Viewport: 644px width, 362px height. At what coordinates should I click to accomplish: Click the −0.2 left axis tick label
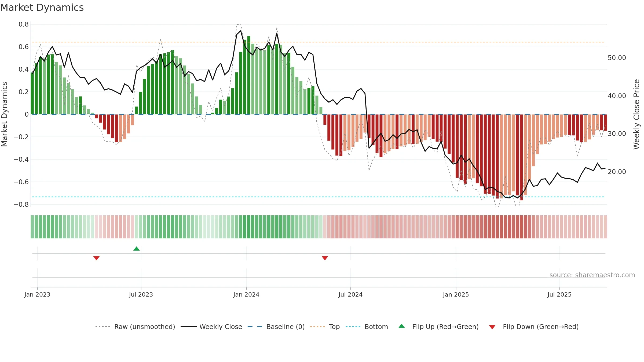(21, 137)
